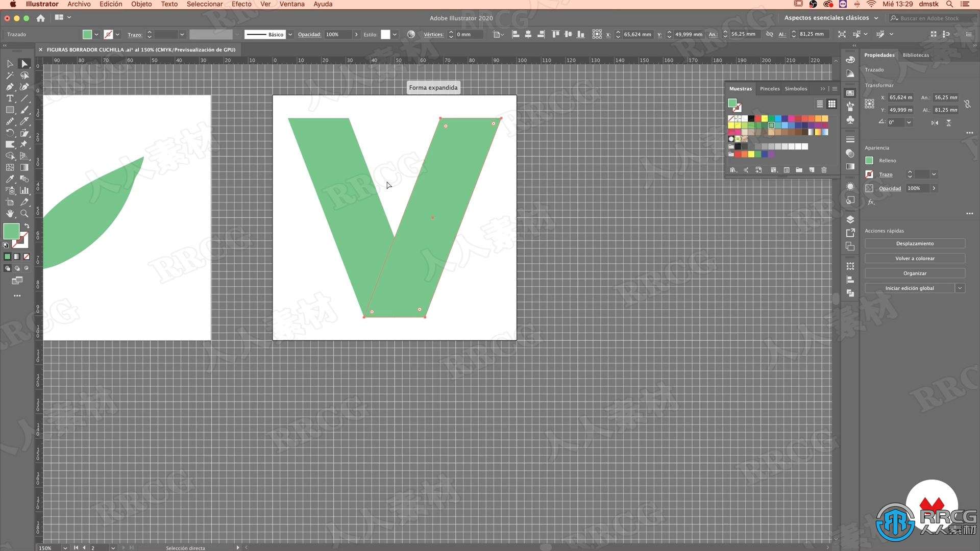Click the Desplazamiento quick action button
980x551 pixels.
click(915, 244)
